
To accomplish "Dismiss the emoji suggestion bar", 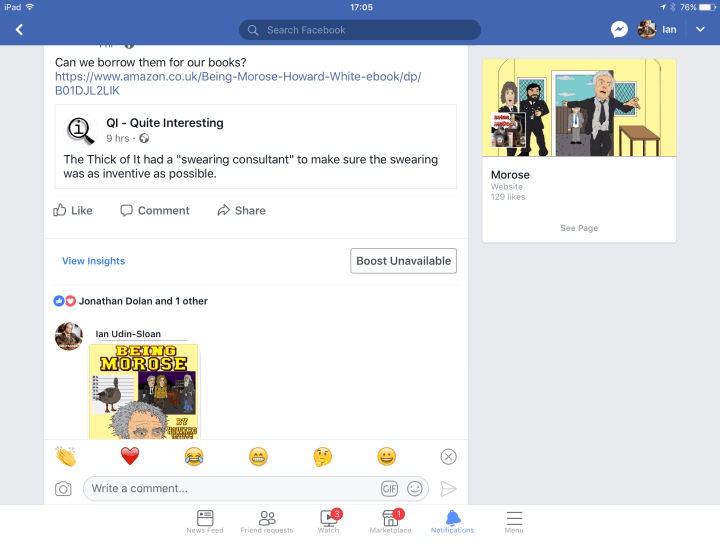I will (x=448, y=457).
